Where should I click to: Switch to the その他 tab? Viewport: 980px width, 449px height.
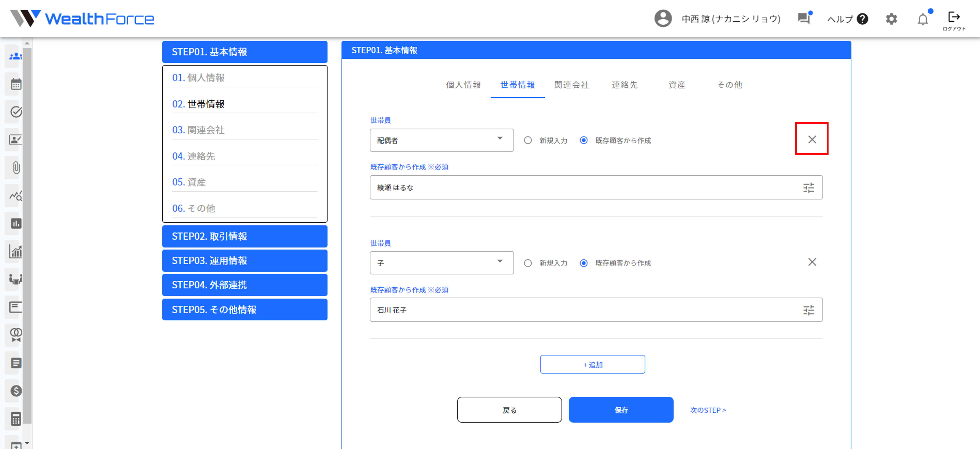729,85
